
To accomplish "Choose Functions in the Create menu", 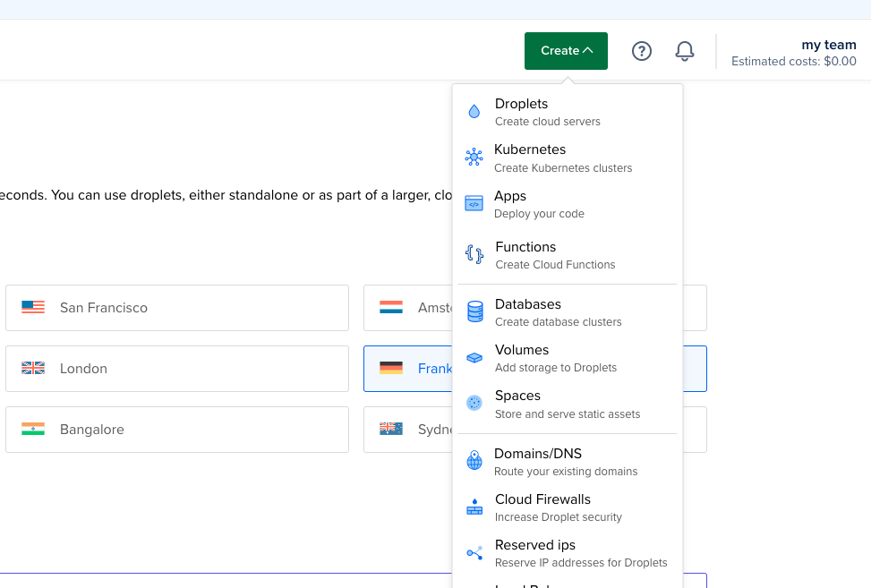I will point(568,255).
